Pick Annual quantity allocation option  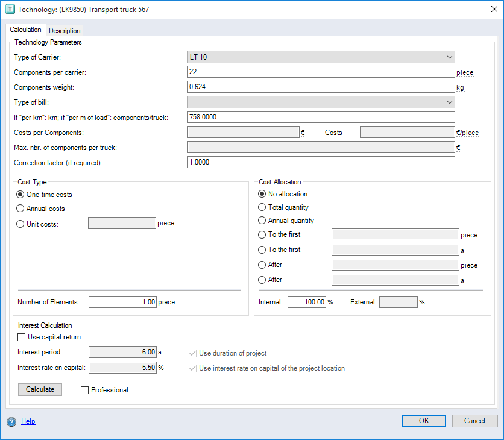point(262,221)
